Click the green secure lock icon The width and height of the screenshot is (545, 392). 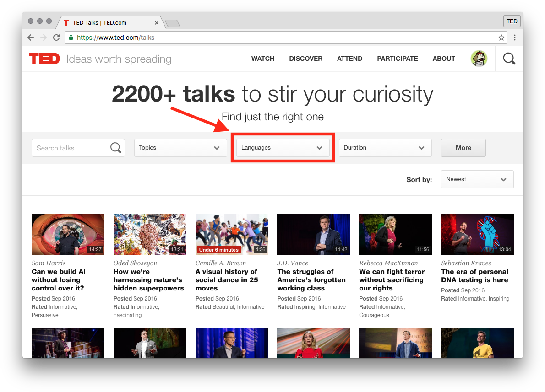point(71,38)
